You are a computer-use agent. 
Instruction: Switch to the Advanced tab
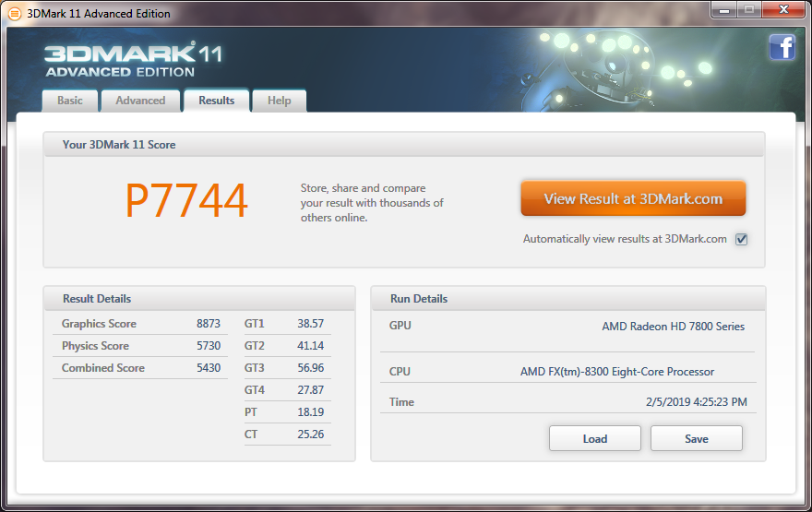140,101
